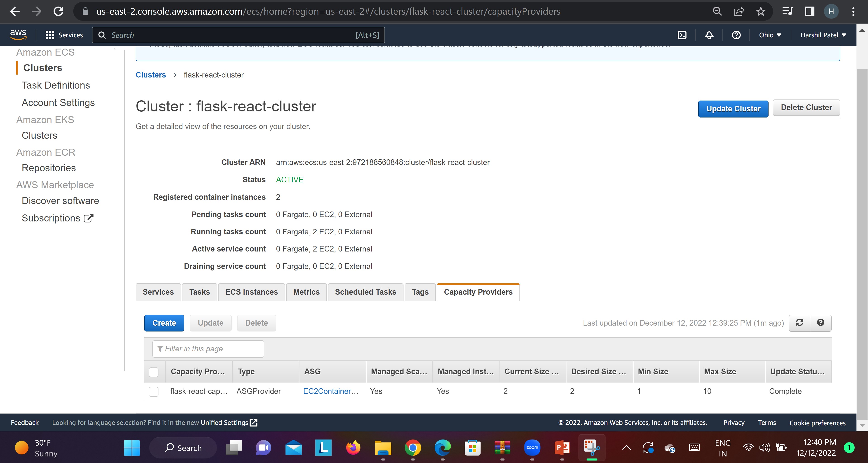The image size is (868, 463).
Task: Open the EC2Container ASG link
Action: click(x=330, y=391)
